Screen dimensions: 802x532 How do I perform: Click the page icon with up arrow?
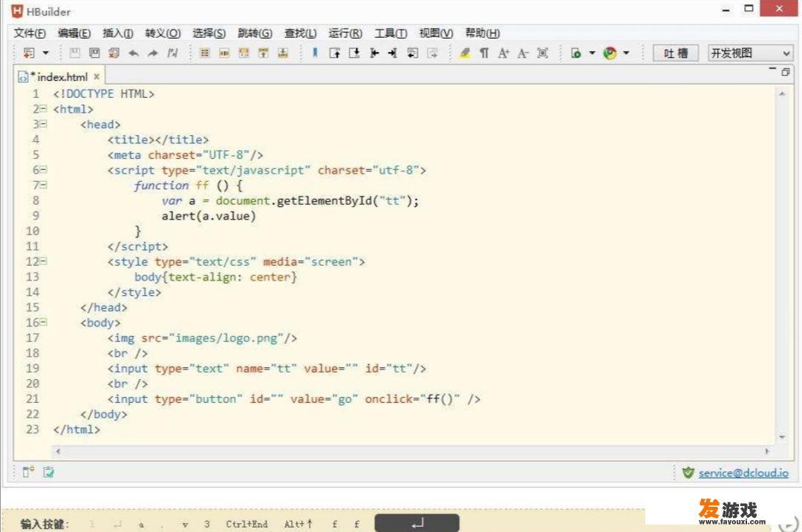pos(335,53)
